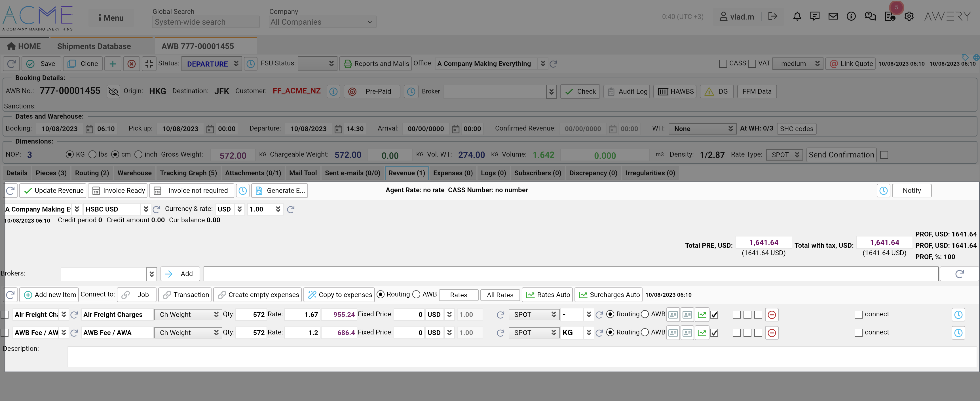Select the lbs weight unit radio button
The height and width of the screenshot is (401, 980).
(x=92, y=154)
